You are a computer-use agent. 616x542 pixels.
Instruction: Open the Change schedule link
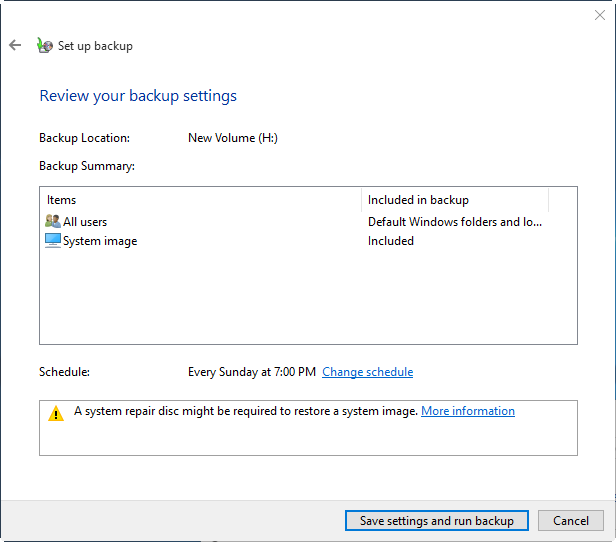367,372
